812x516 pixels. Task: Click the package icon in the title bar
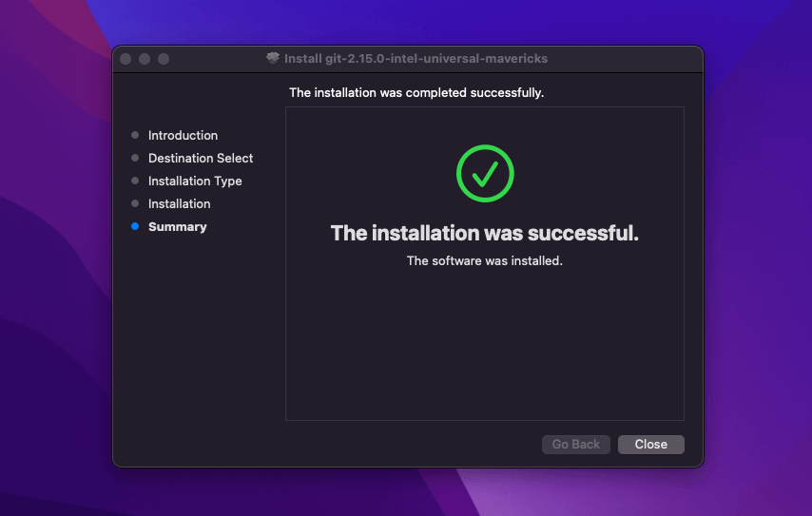274,59
